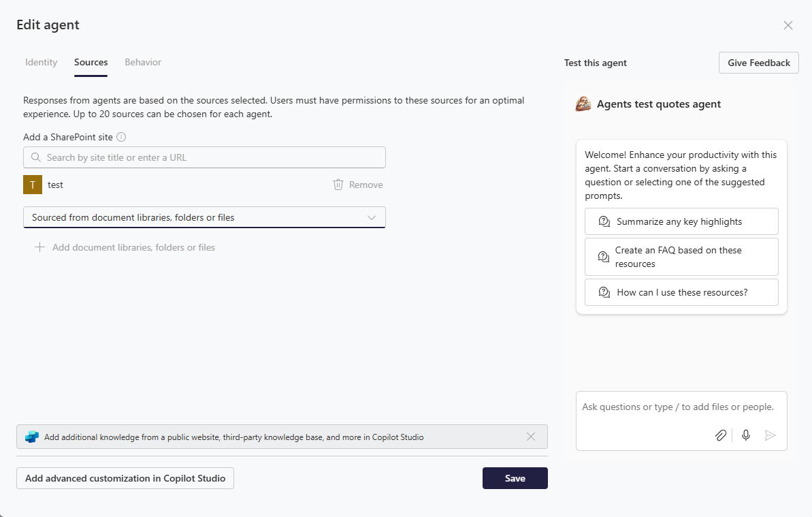Select the Sources tab
Viewport: 812px width, 517px height.
coord(91,62)
